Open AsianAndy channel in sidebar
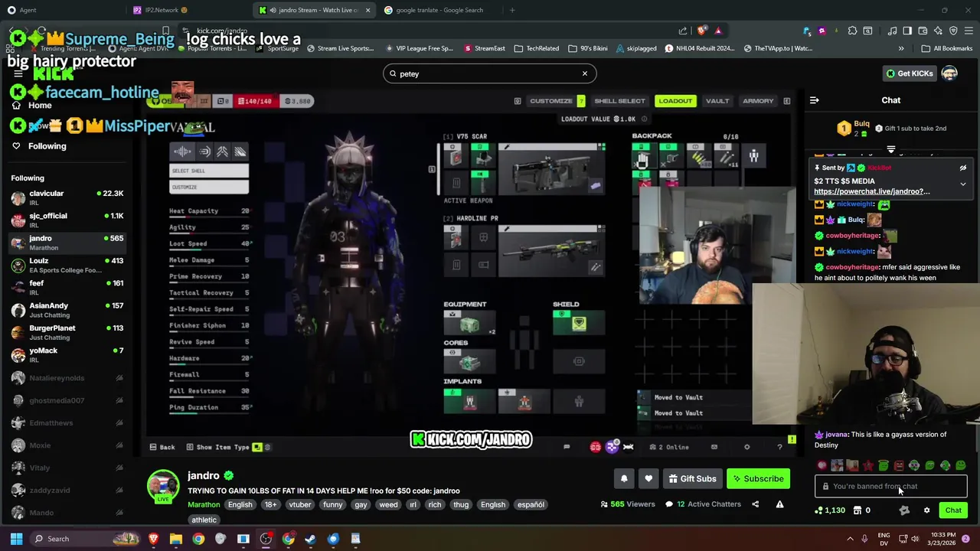Screen dimensions: 980x551 point(67,310)
